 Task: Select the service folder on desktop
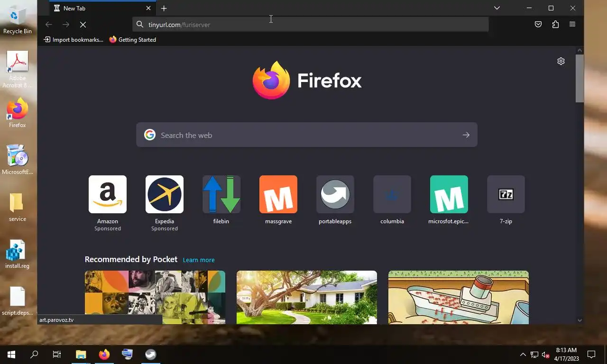coord(18,207)
